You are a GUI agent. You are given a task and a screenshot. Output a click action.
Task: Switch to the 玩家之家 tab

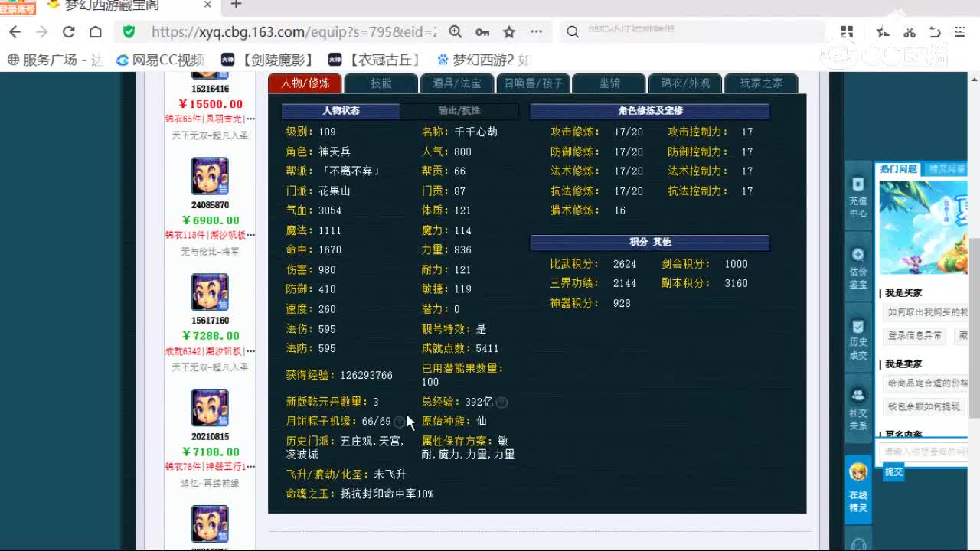click(760, 83)
